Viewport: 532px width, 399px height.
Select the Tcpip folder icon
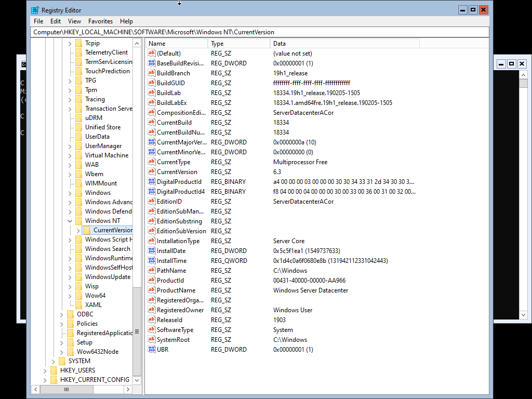point(79,43)
